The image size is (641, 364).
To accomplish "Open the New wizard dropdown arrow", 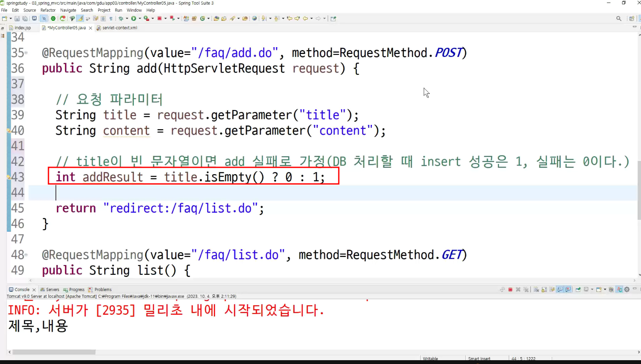I will [x=11, y=18].
